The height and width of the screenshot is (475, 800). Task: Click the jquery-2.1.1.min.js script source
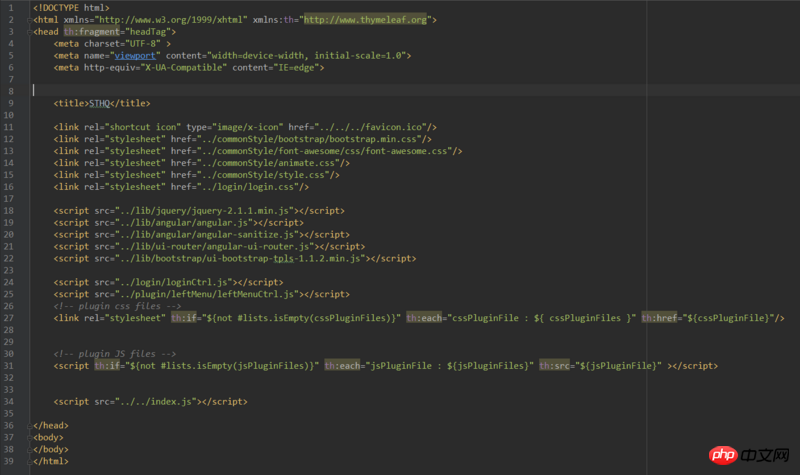pos(207,211)
